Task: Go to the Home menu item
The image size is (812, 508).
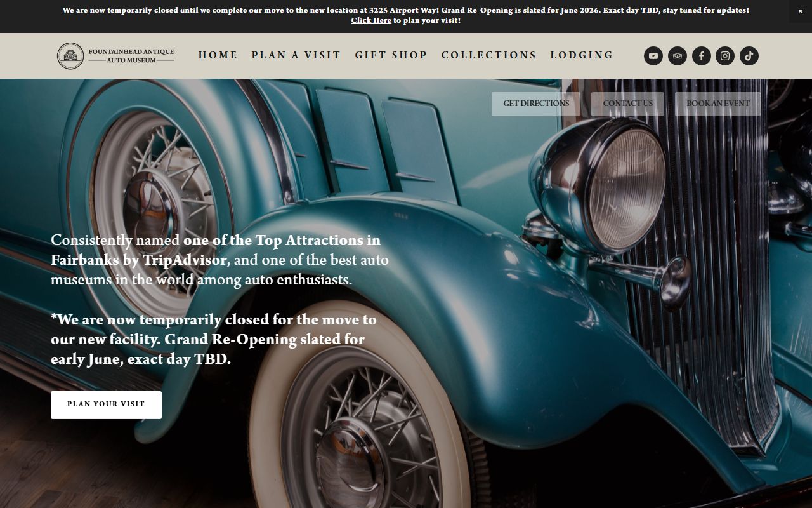Action: click(x=218, y=55)
